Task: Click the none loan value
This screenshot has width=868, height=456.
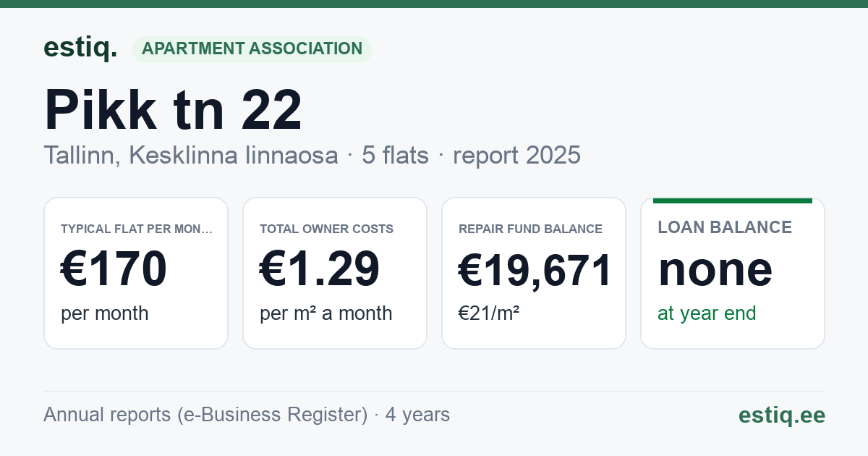Action: (715, 269)
